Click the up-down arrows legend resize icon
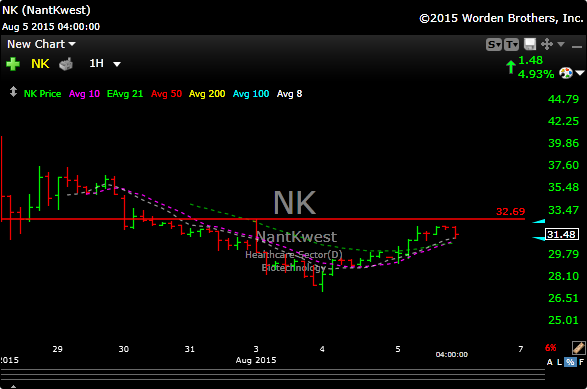The image size is (587, 389). 13,92
